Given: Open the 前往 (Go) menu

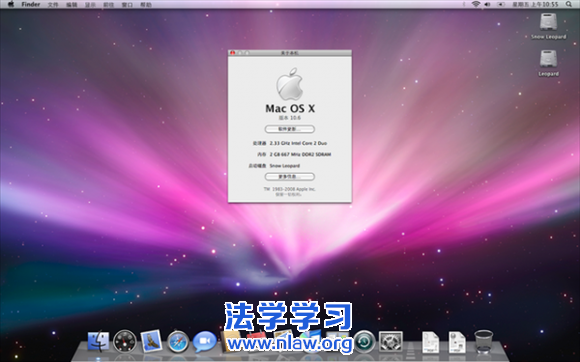Looking at the screenshot, I should [109, 5].
